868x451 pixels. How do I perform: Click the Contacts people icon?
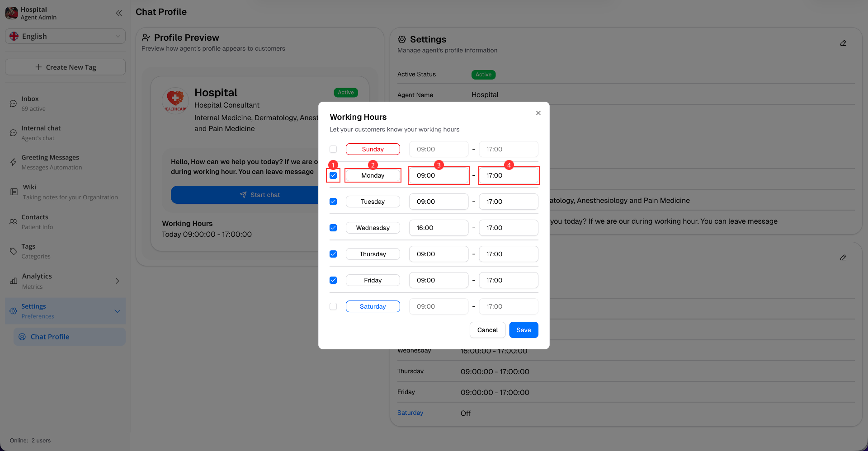14,222
